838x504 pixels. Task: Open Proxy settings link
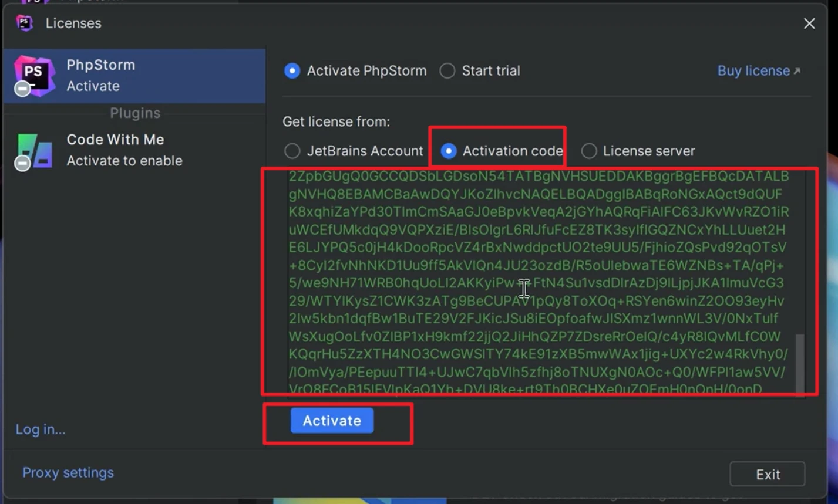point(68,473)
